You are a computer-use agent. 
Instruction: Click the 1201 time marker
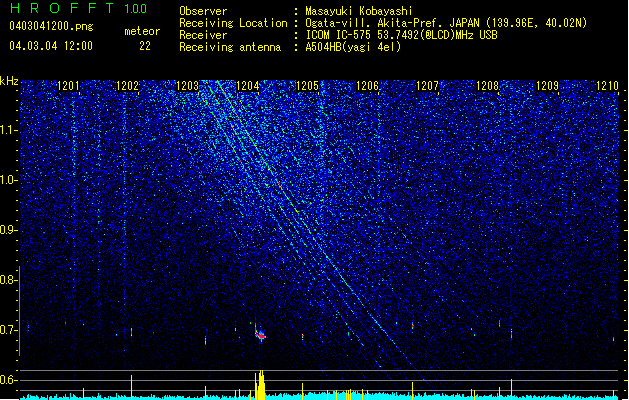click(x=68, y=86)
